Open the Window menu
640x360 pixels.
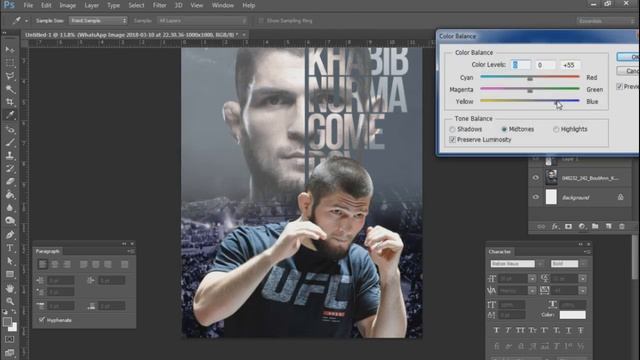click(223, 5)
